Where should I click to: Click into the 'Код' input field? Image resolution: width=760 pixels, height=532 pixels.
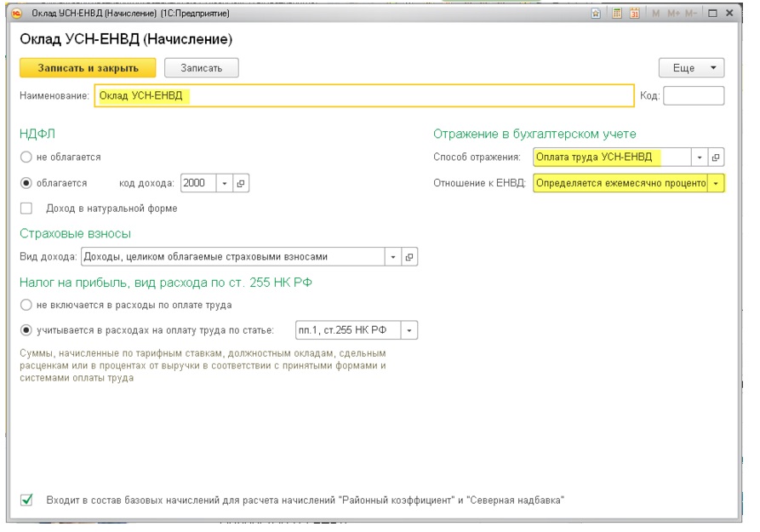(x=694, y=95)
